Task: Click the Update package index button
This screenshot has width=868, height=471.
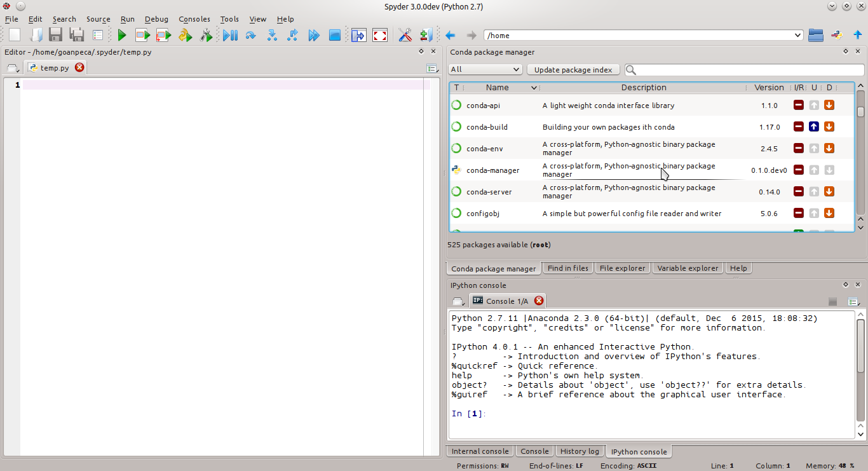Action: [573, 70]
